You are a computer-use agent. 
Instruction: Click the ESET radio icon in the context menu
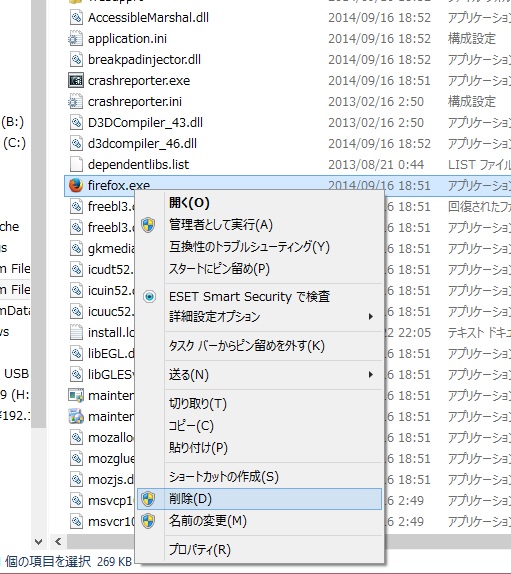coord(149,297)
